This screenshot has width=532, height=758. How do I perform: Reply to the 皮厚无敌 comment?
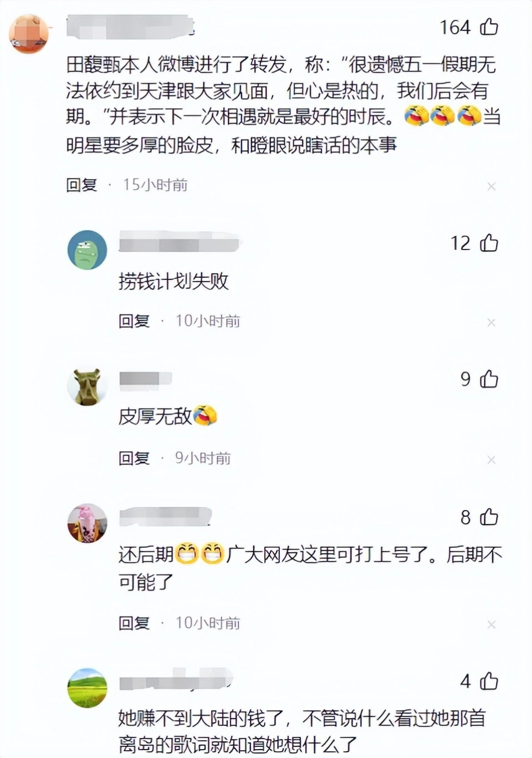134,458
